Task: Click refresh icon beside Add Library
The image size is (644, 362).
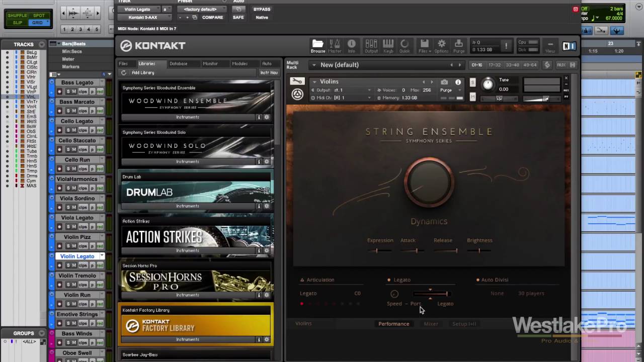Action: 124,72
